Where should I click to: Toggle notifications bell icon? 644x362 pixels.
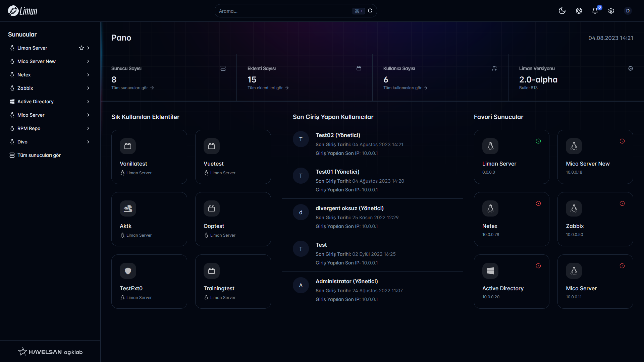pos(594,11)
